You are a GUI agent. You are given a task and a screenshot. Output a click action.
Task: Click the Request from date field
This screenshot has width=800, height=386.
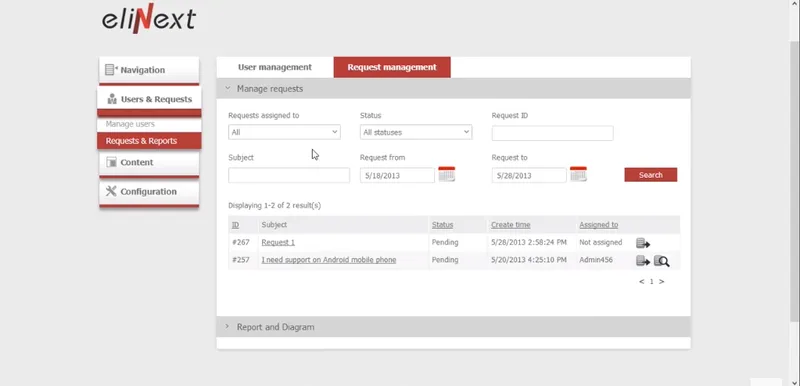tap(397, 175)
